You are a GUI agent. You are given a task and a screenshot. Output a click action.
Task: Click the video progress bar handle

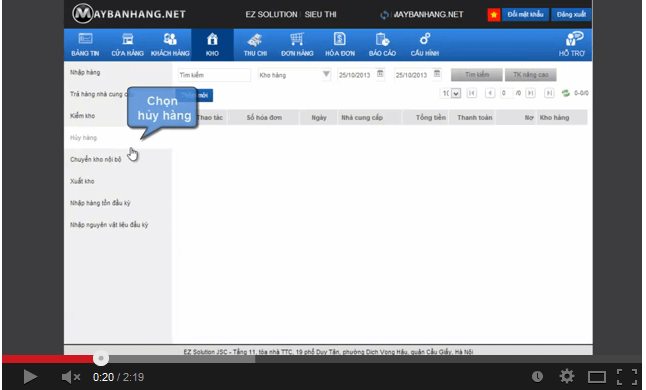pos(101,358)
